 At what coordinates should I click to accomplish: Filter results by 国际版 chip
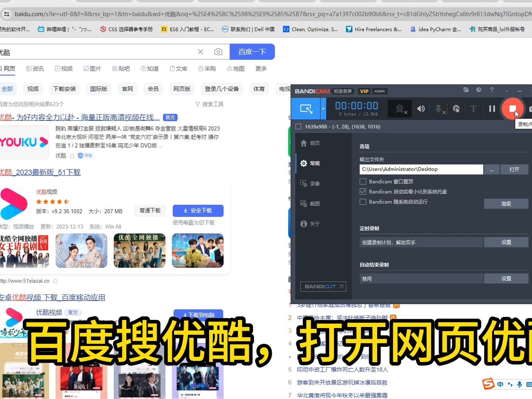(x=99, y=89)
